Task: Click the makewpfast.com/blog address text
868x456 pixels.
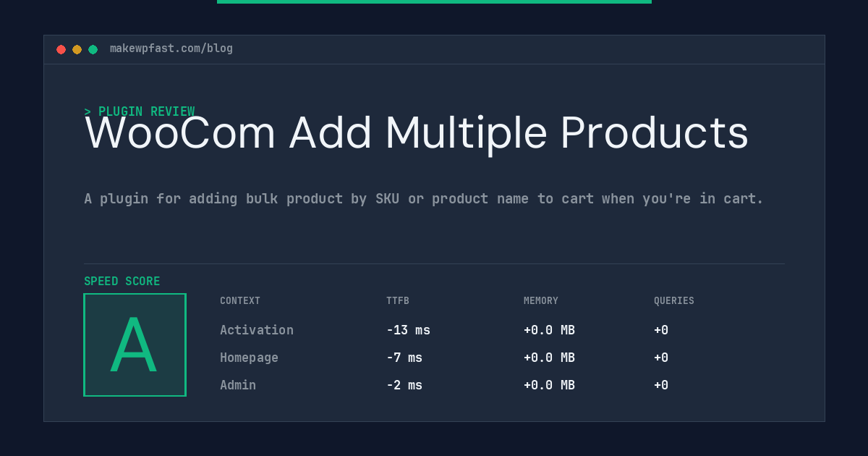Action: 171,48
